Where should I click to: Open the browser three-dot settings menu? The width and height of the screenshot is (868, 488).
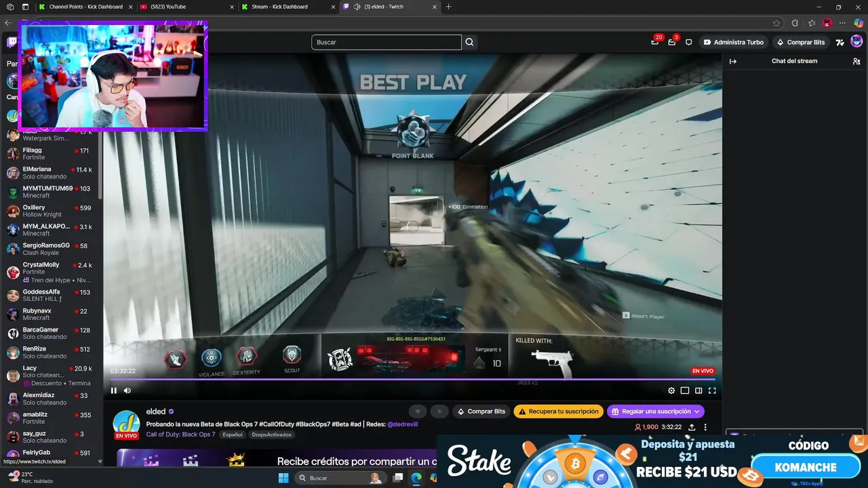coord(842,23)
